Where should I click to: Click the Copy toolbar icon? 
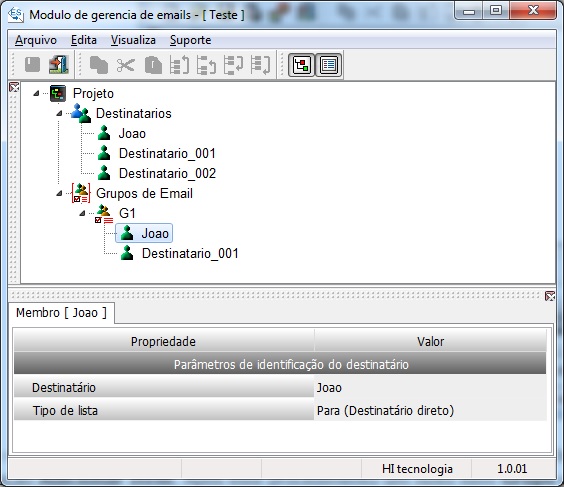[x=99, y=65]
